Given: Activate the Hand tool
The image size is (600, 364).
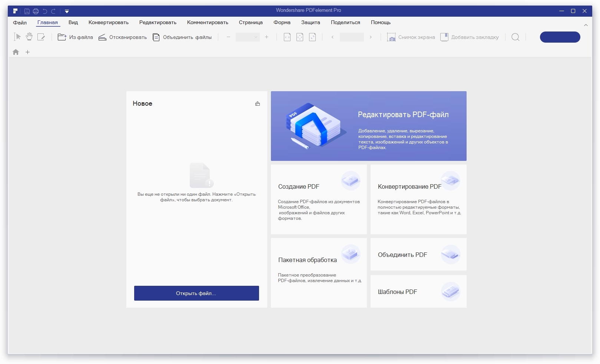Looking at the screenshot, I should (29, 37).
